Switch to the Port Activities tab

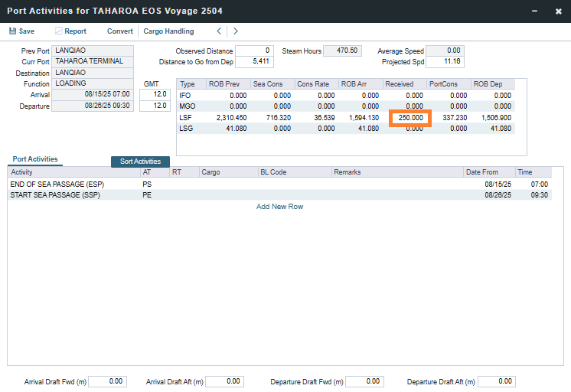(x=35, y=159)
